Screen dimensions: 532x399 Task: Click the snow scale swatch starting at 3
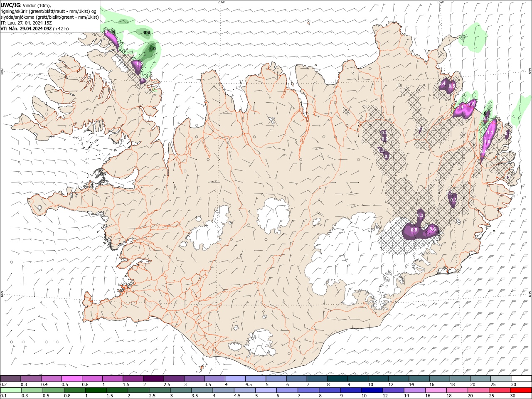194,379
